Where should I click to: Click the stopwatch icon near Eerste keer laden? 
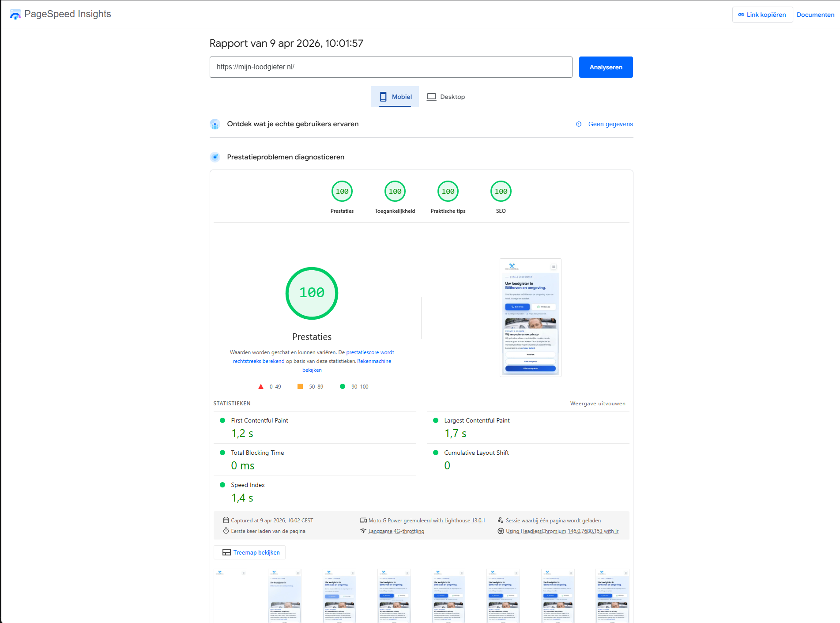pyautogui.click(x=226, y=531)
